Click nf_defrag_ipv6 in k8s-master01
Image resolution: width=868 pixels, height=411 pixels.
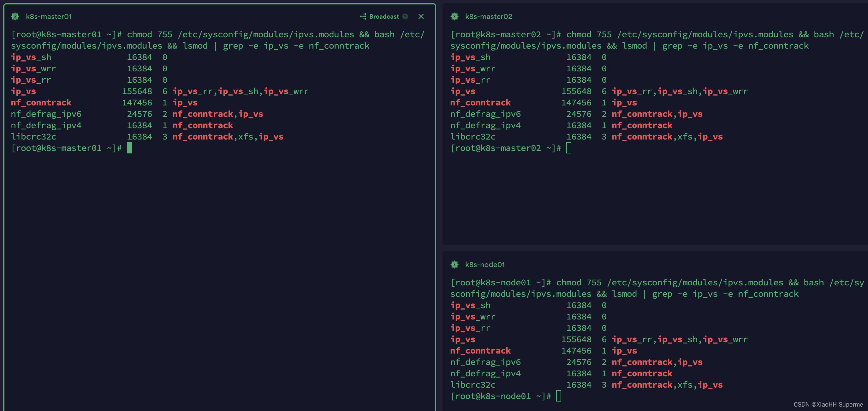coord(46,114)
